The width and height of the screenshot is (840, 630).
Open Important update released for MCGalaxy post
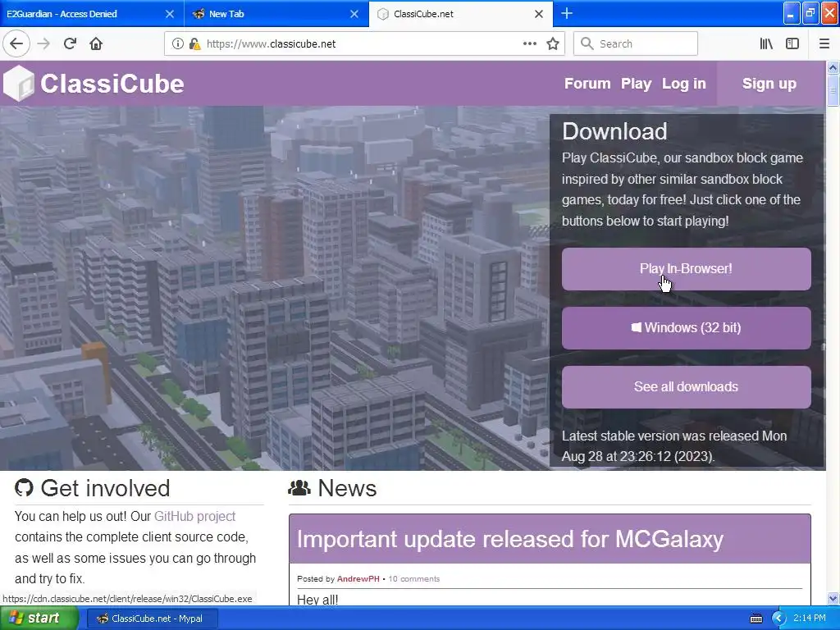click(x=510, y=539)
